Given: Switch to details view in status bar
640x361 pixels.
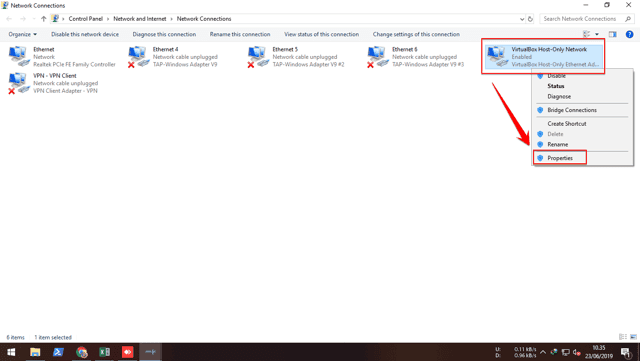Looking at the screenshot, I should pyautogui.click(x=623, y=337).
